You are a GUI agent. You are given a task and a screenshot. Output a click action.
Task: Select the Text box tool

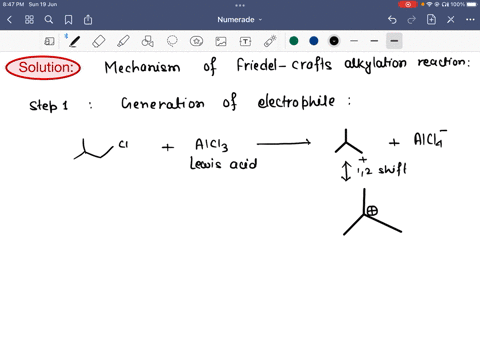coord(245,41)
